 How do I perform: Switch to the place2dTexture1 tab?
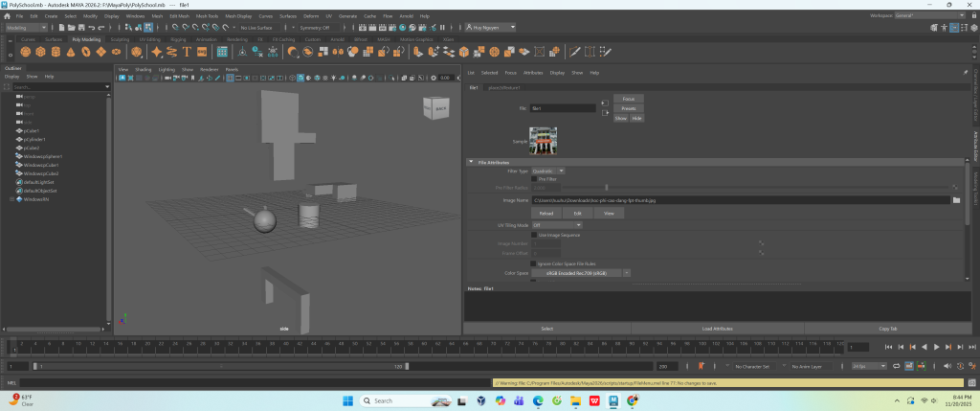click(x=505, y=87)
